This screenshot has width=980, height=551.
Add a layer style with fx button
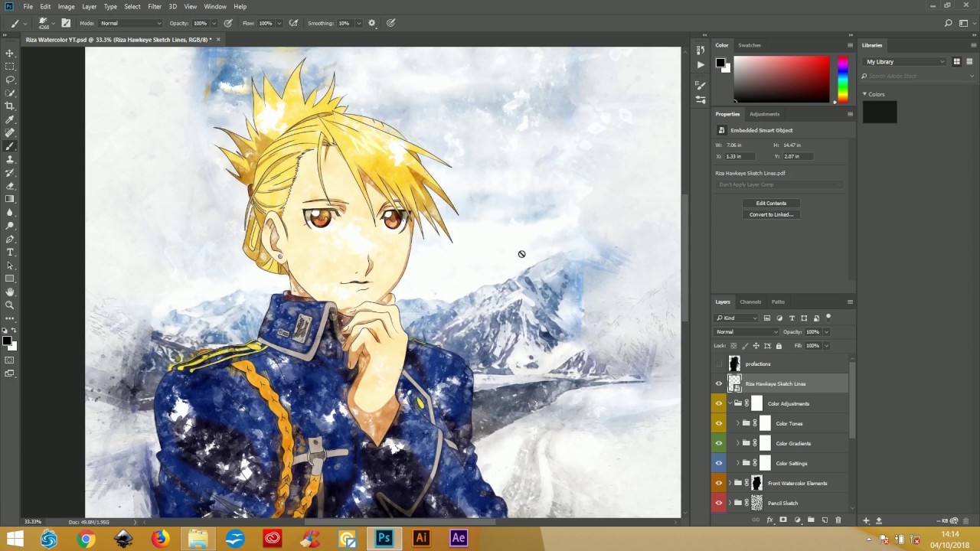[769, 520]
